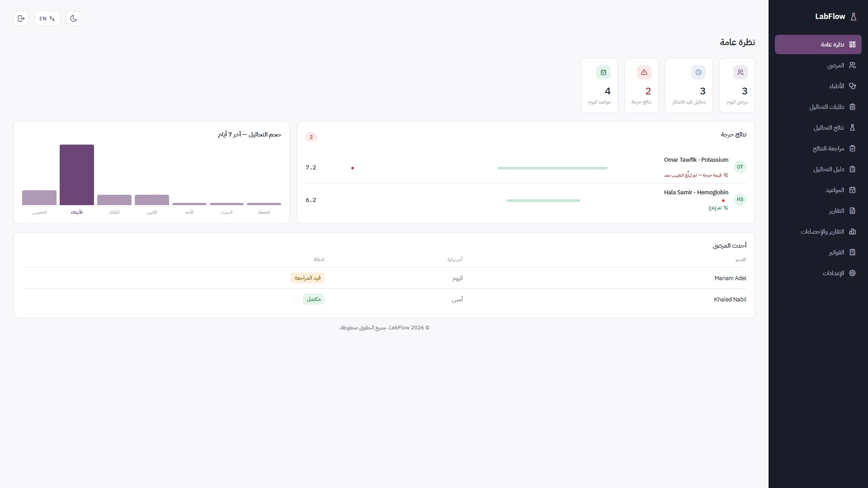Click the الأطباء stethoscope icon

pos(852,86)
